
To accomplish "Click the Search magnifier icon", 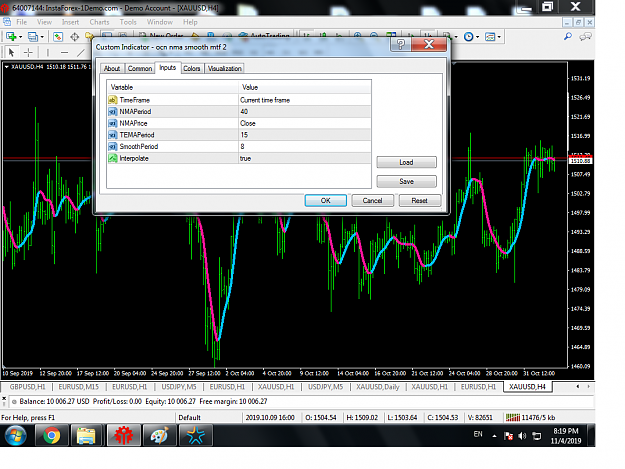I will point(568,37).
